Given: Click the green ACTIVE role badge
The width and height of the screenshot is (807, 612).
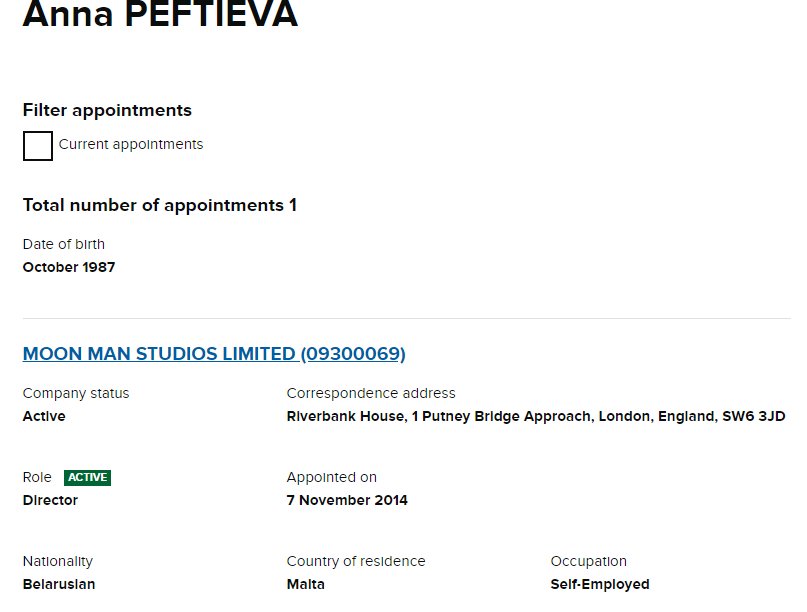Looking at the screenshot, I should click(x=87, y=478).
